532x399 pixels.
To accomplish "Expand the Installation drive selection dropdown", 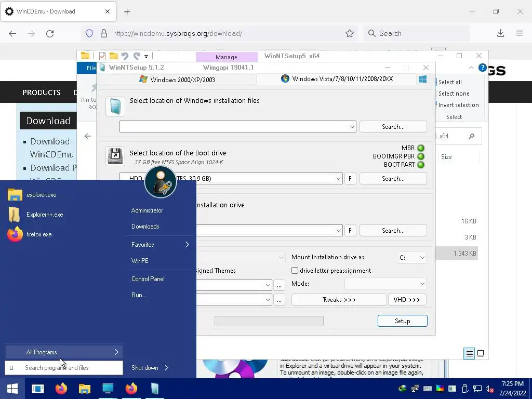I will coord(338,230).
